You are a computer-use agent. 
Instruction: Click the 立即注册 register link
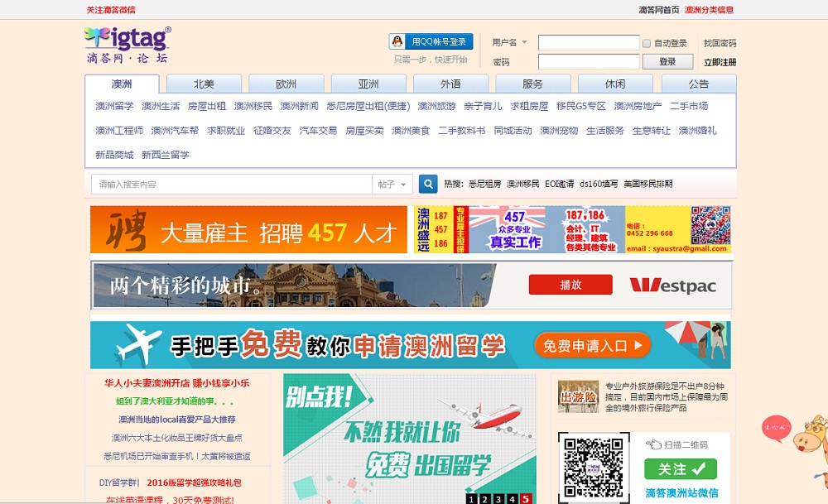[720, 62]
